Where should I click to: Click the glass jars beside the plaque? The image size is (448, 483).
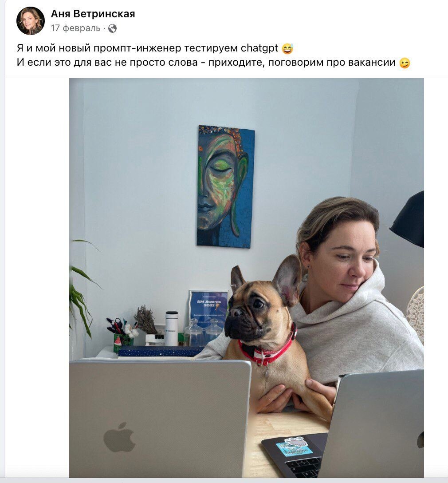[203, 332]
